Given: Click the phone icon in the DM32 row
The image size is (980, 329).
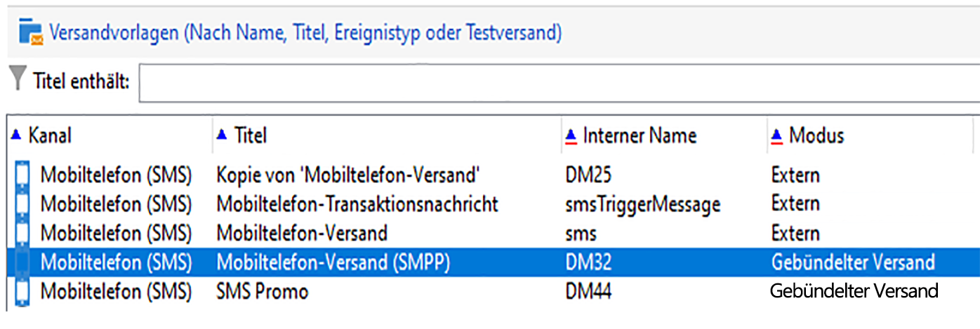Looking at the screenshot, I should pyautogui.click(x=23, y=262).
